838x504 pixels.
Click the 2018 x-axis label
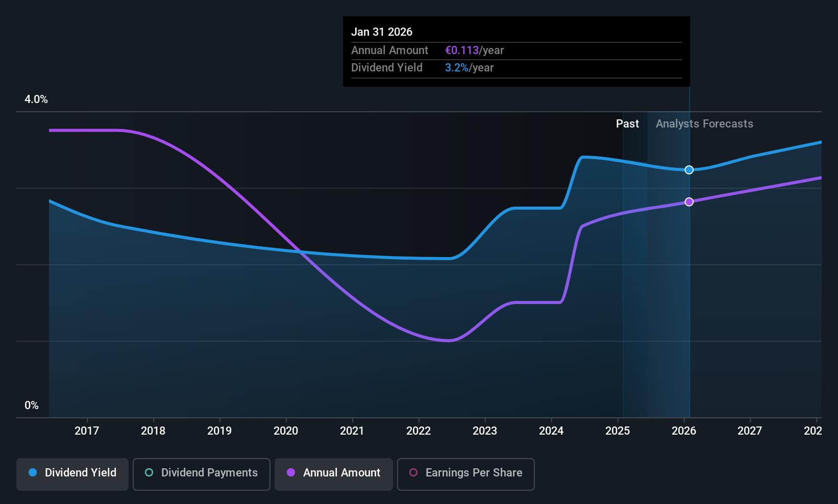click(x=153, y=431)
